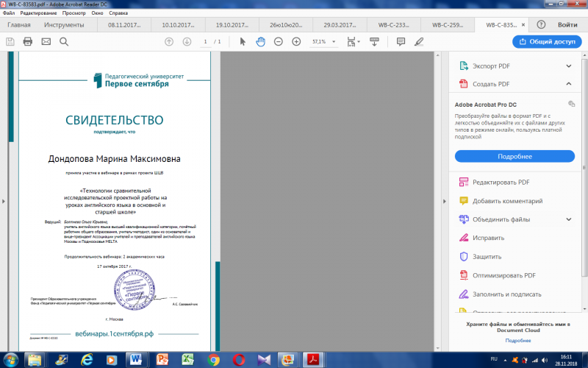Click the copy icon near Adobe Acrobat Pro DC

tap(572, 104)
